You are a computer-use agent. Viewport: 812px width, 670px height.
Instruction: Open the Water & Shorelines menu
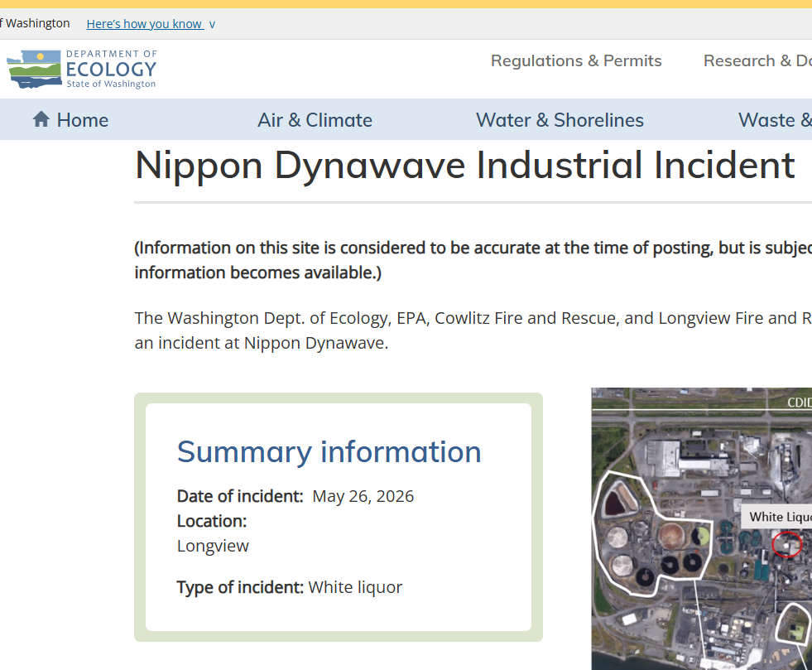click(560, 120)
